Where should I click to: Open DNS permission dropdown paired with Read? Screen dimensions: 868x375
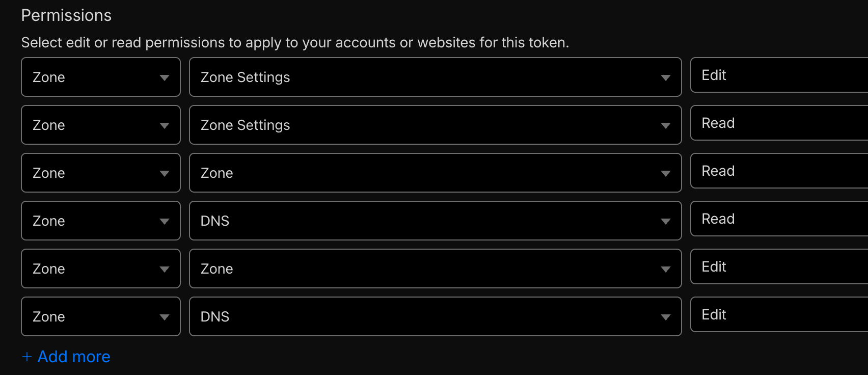click(435, 221)
